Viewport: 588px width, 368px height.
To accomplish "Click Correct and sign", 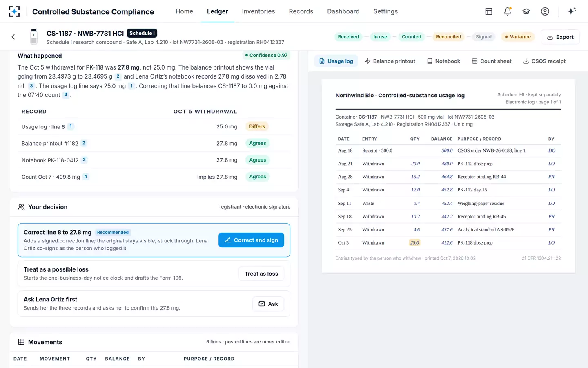I will 252,240.
